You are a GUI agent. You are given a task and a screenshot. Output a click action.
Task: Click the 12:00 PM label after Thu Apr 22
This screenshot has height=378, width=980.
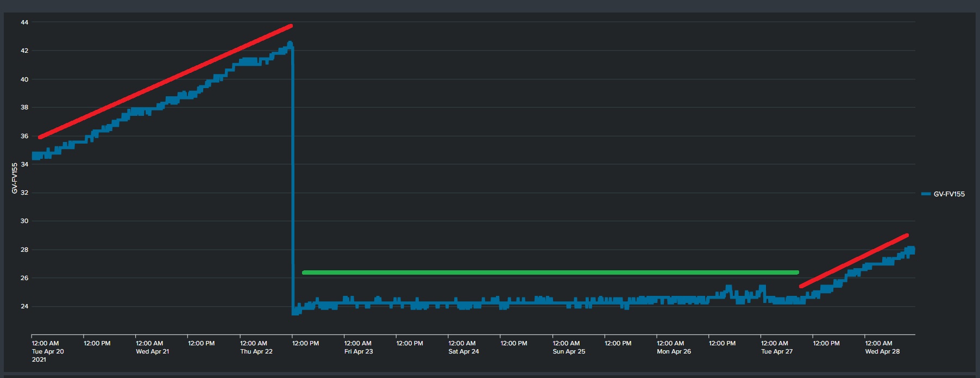coord(305,343)
